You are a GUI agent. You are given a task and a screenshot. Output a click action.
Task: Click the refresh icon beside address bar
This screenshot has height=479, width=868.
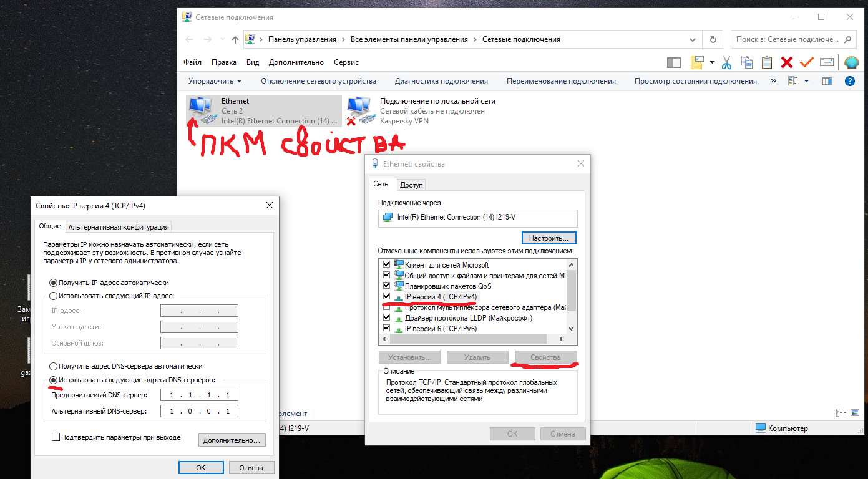click(x=713, y=39)
